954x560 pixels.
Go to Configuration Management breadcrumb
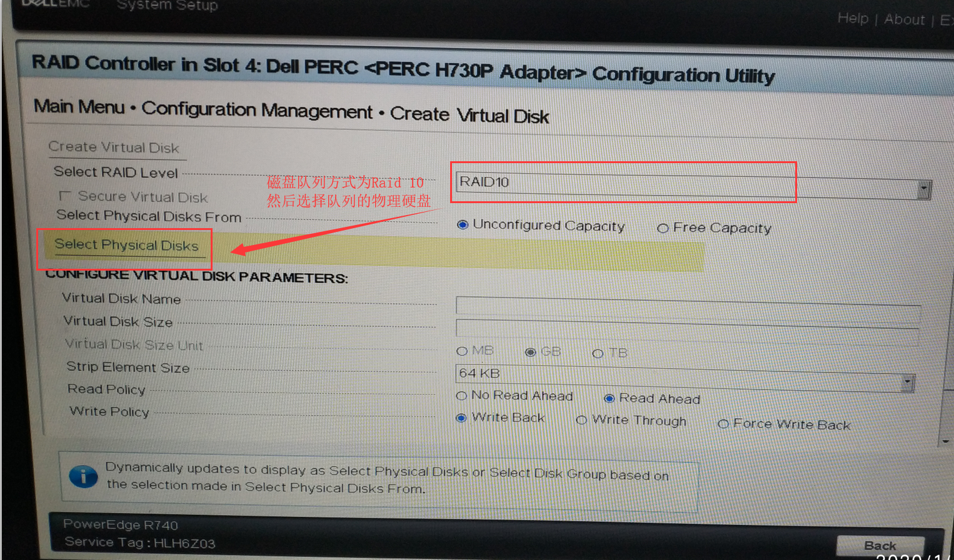click(257, 110)
